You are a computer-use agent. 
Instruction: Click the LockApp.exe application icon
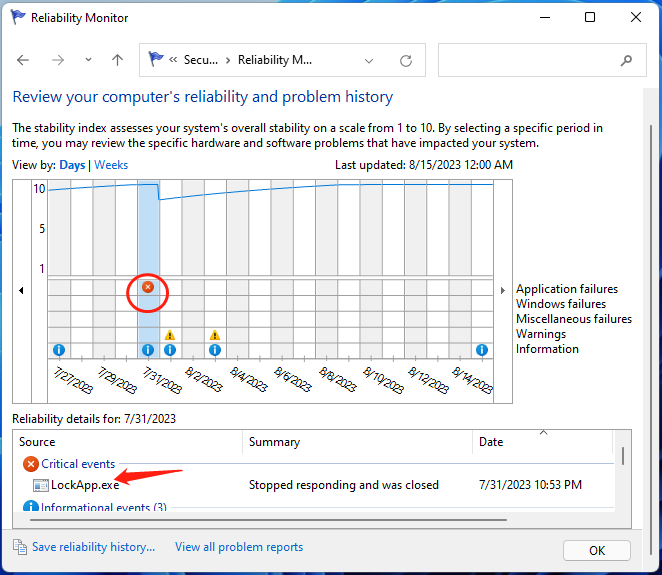[41, 485]
